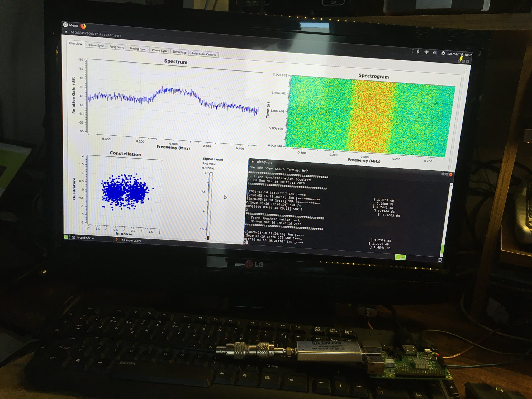Open the Freq. Sync tab
This screenshot has height=399, width=532.
click(x=117, y=47)
